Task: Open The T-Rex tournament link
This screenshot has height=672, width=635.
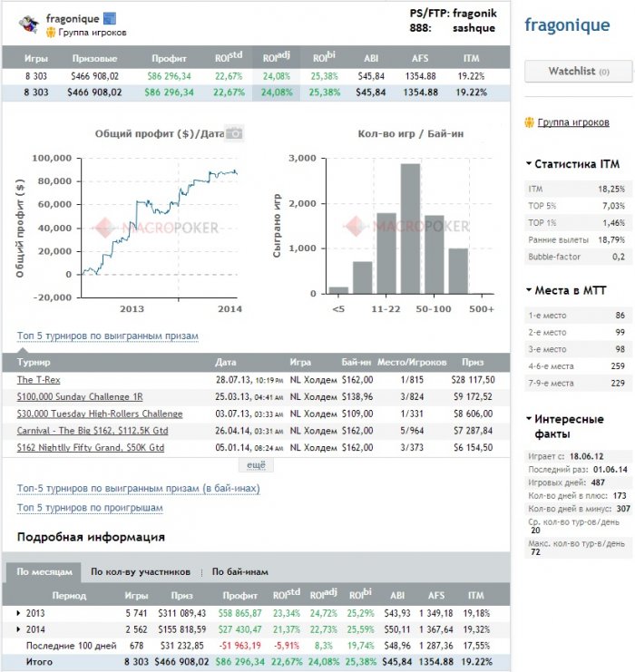Action: coord(39,380)
